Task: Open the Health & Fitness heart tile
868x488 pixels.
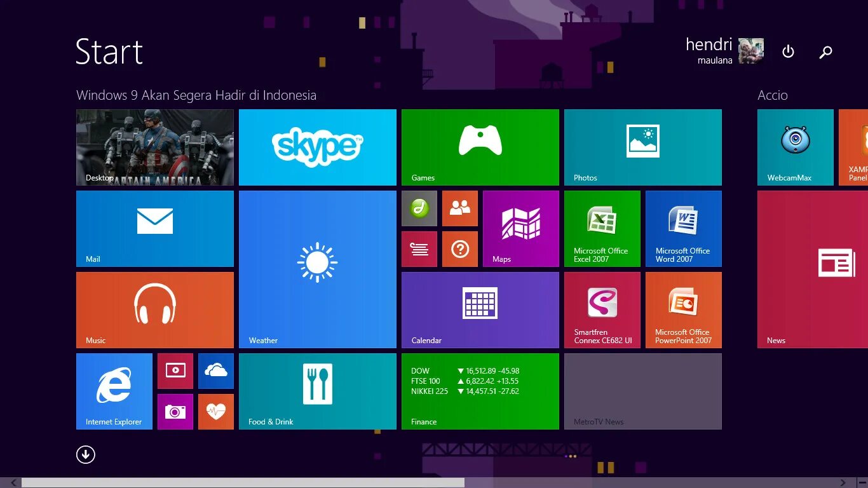Action: coord(215,412)
